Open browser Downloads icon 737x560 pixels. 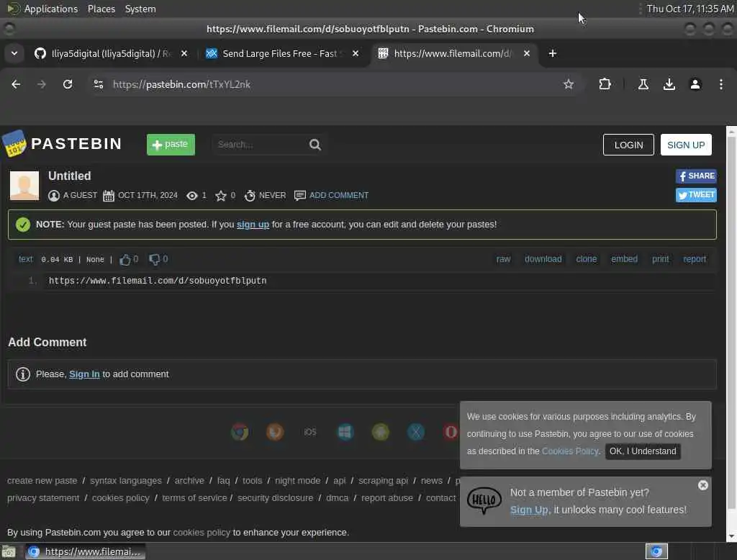tap(669, 84)
